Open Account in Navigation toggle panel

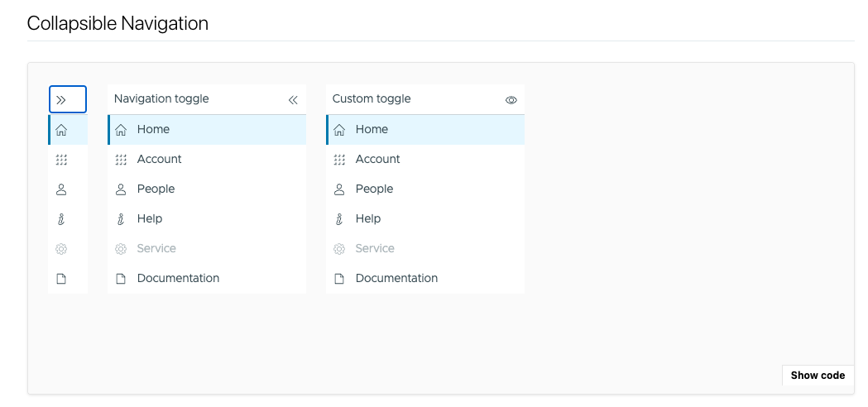click(x=207, y=160)
